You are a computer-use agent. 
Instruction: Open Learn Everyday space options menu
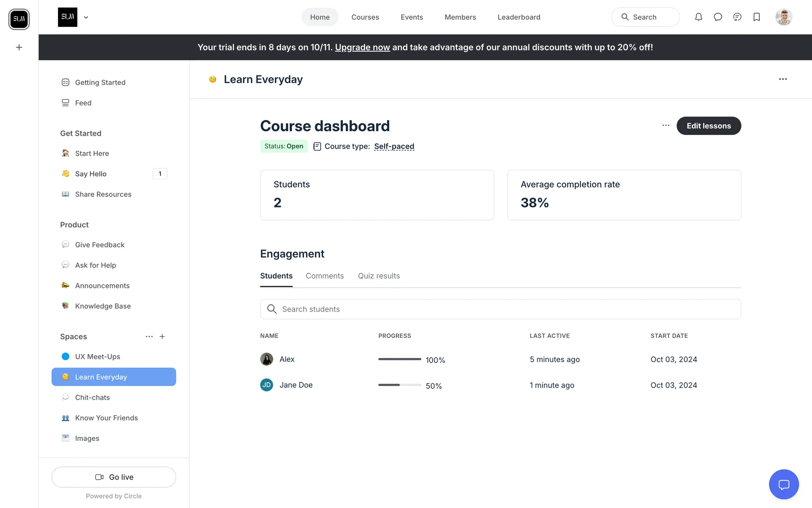[x=783, y=79]
